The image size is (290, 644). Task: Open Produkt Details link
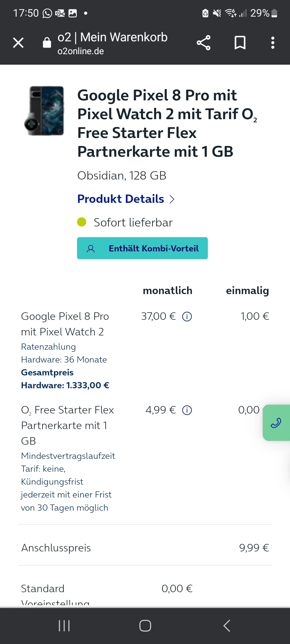coord(121,199)
